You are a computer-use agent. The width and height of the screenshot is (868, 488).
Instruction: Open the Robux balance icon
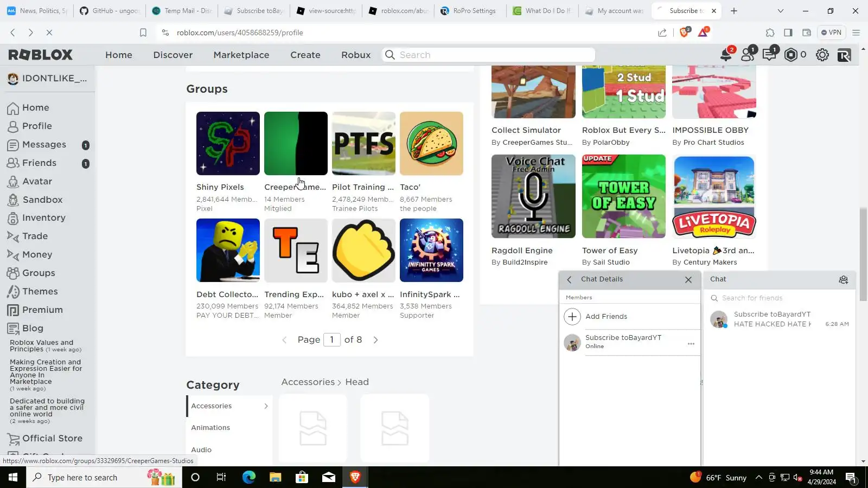(791, 55)
